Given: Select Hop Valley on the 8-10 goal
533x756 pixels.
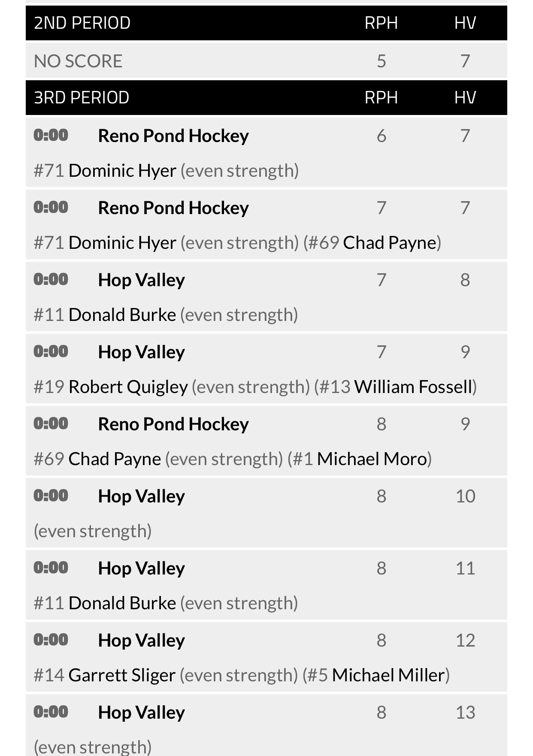Looking at the screenshot, I should click(141, 496).
